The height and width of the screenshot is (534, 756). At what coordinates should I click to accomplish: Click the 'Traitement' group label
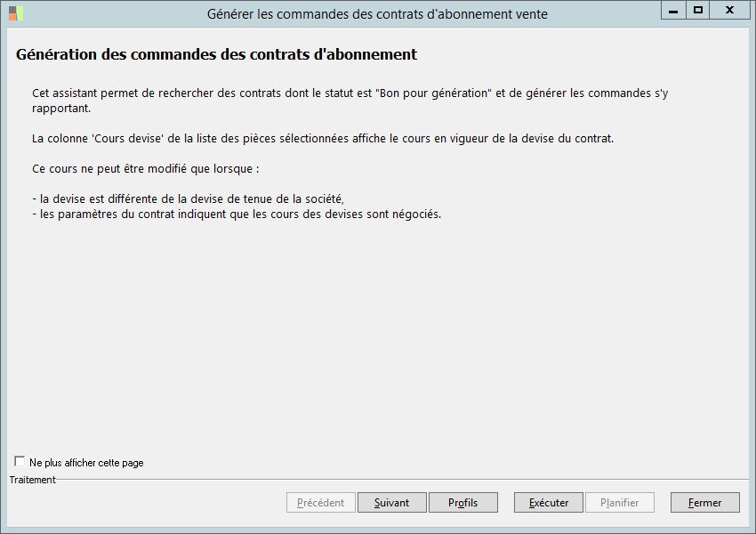point(33,480)
